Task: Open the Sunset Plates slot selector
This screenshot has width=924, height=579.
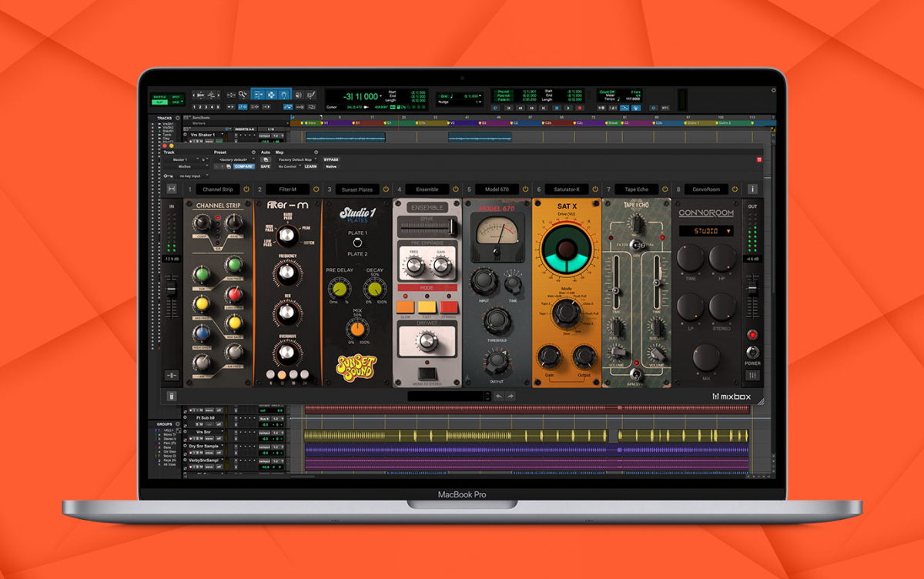Action: [357, 189]
